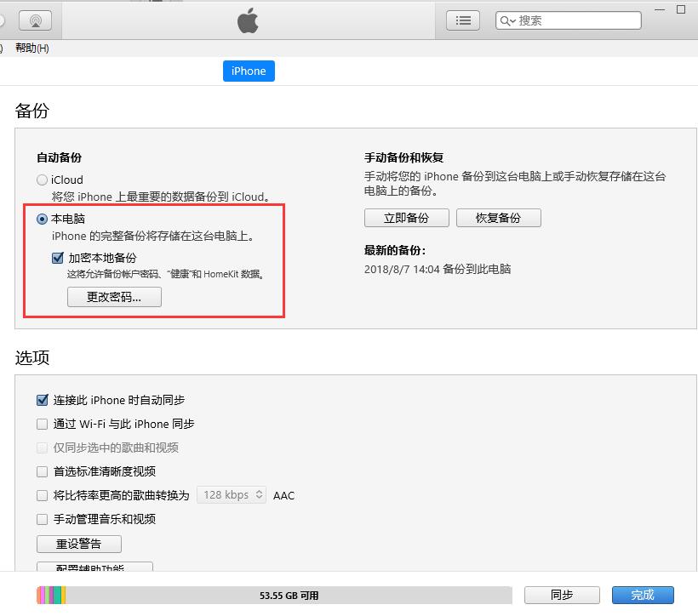Click the 恢复备份 button
698x616 pixels.
click(x=499, y=218)
